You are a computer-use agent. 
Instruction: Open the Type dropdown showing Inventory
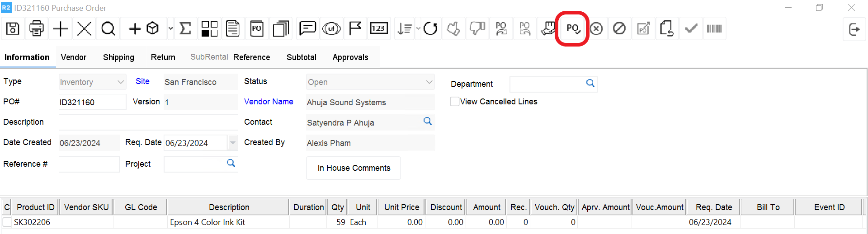(120, 82)
